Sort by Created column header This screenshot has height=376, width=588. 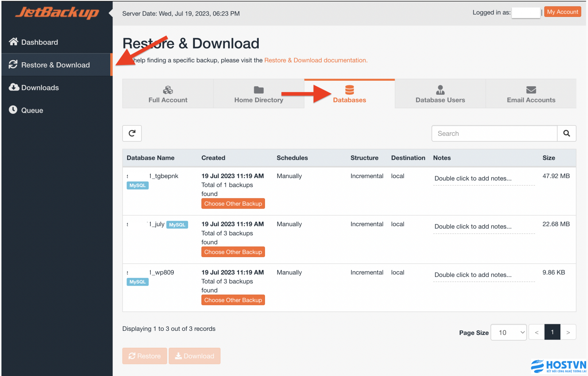[x=213, y=158]
